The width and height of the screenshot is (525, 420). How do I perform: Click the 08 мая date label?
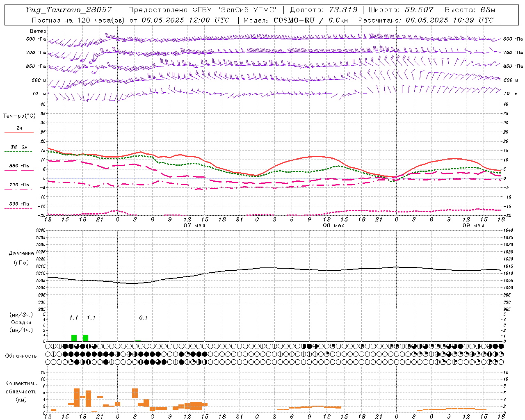point(334,226)
